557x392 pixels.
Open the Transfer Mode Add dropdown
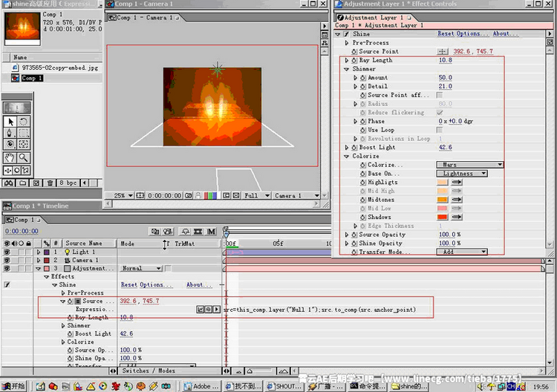(x=462, y=252)
